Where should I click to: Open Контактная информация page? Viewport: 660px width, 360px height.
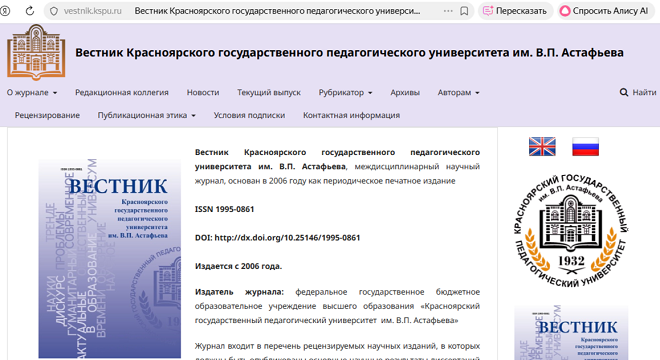pyautogui.click(x=351, y=115)
